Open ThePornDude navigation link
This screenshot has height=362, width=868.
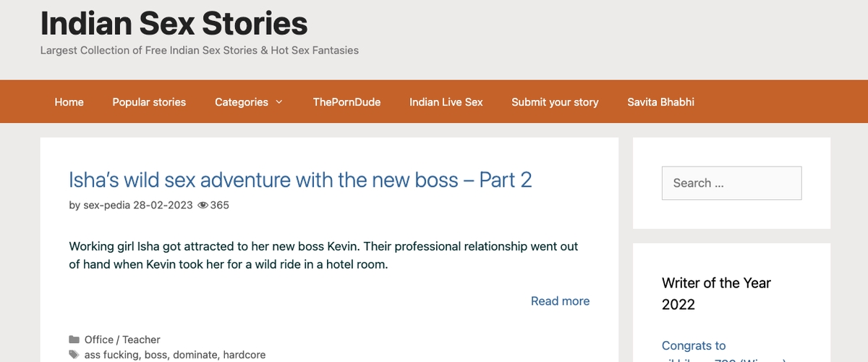[x=346, y=102]
